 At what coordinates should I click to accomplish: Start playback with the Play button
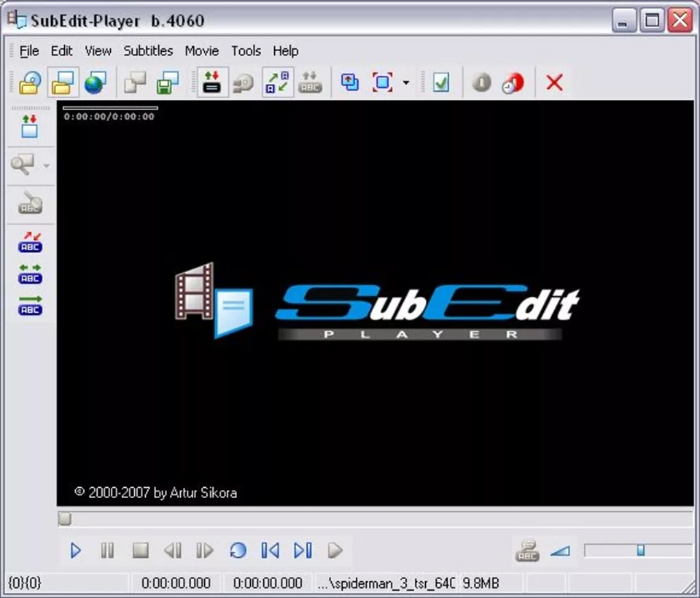pos(75,550)
